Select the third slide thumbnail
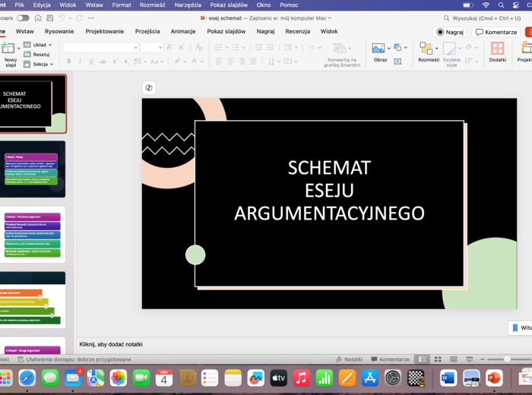 (33, 235)
